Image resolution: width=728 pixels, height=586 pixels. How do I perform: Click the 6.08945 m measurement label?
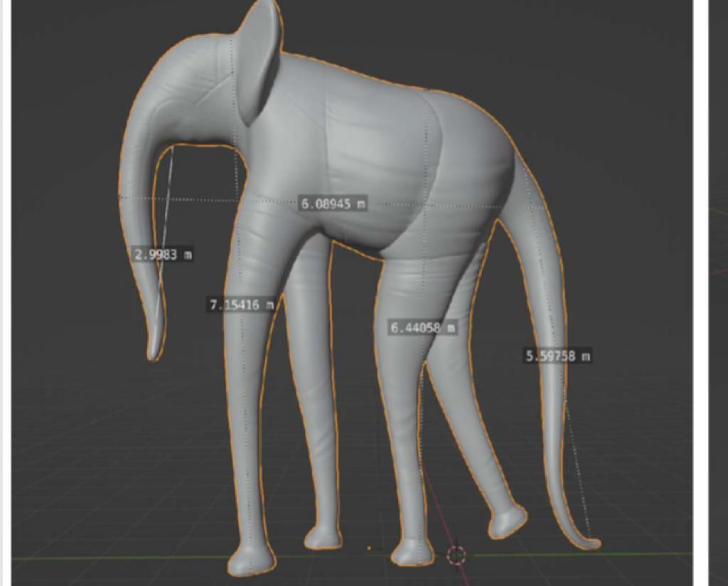pyautogui.click(x=333, y=204)
